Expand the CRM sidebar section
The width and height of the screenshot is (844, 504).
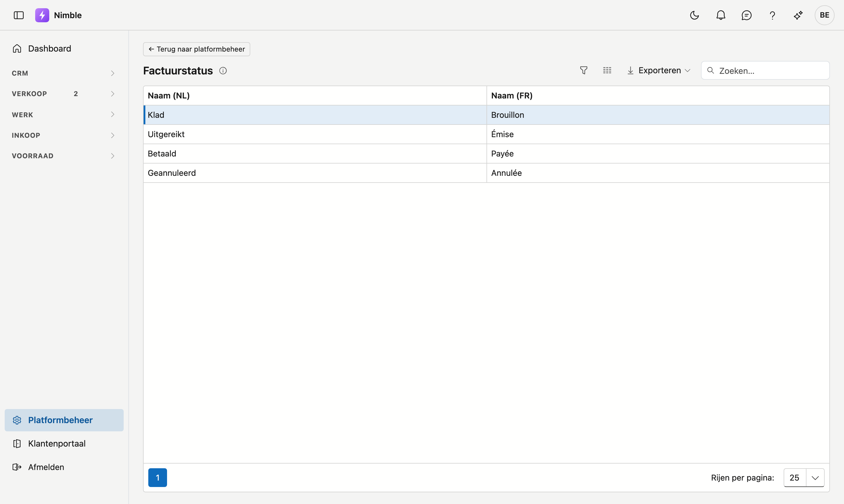[x=64, y=73]
